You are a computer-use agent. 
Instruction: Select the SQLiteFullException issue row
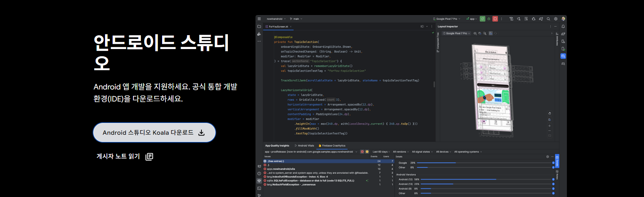click(x=328, y=181)
